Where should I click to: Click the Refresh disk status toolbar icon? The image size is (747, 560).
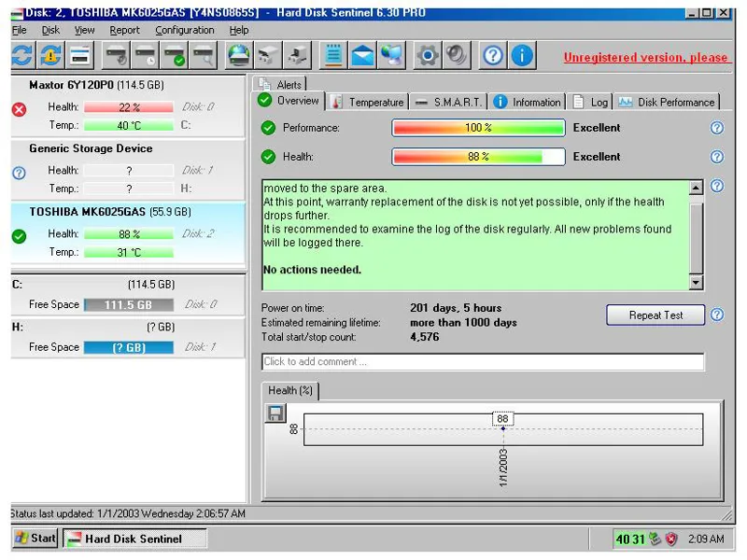click(x=21, y=56)
